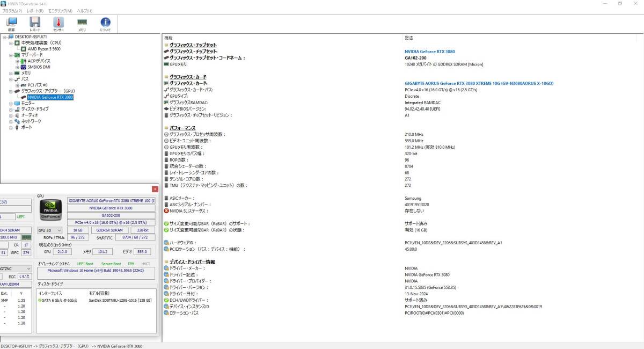
Task: Click the パフォーマンス section heading
Action: coord(182,128)
